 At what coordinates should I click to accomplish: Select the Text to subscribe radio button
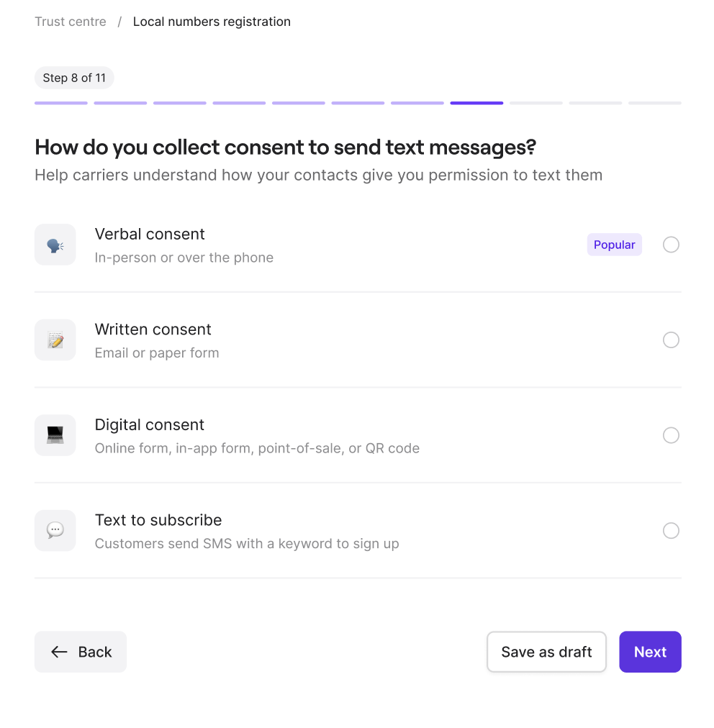671,530
